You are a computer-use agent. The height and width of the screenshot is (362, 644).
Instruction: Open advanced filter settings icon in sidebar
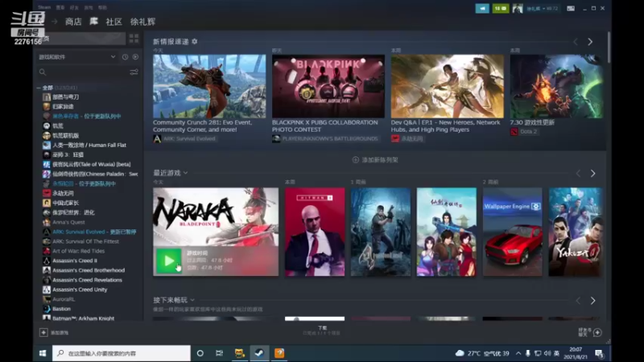(x=134, y=72)
